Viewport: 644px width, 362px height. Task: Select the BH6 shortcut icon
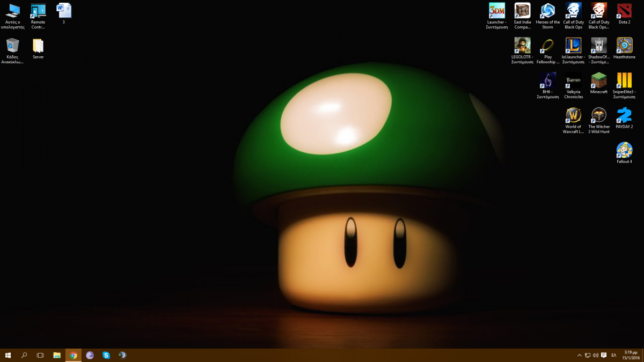548,86
